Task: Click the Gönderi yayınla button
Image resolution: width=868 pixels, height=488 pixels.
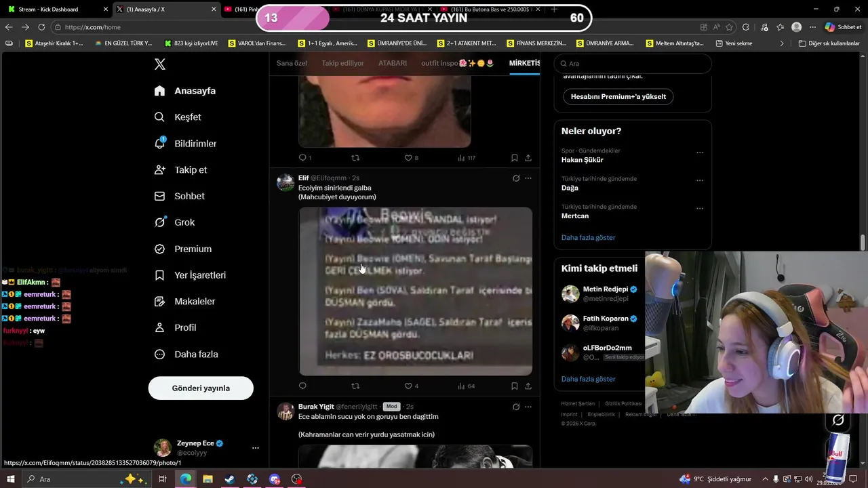Action: [x=201, y=388]
